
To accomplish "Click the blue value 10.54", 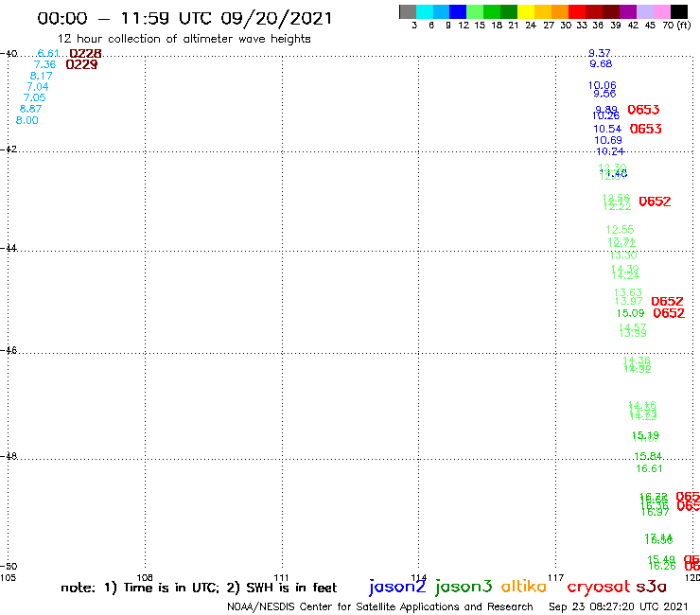I will (x=607, y=129).
